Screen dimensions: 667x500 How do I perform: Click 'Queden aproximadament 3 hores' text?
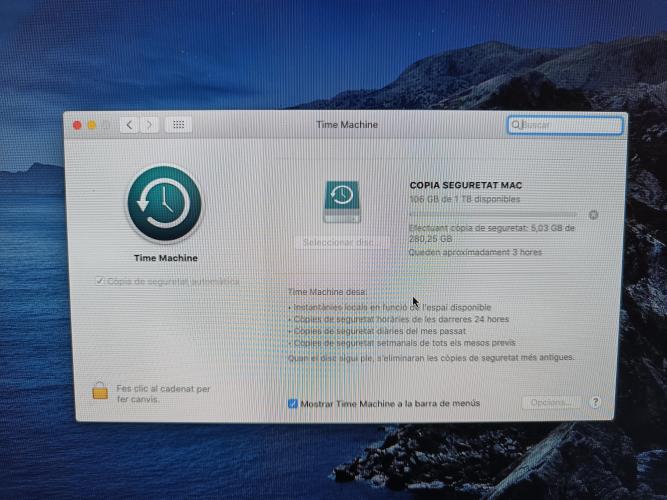coord(475,252)
